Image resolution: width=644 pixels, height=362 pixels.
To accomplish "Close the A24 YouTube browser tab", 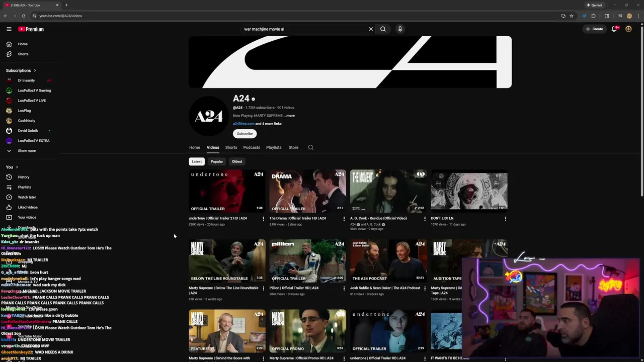I will (x=57, y=5).
